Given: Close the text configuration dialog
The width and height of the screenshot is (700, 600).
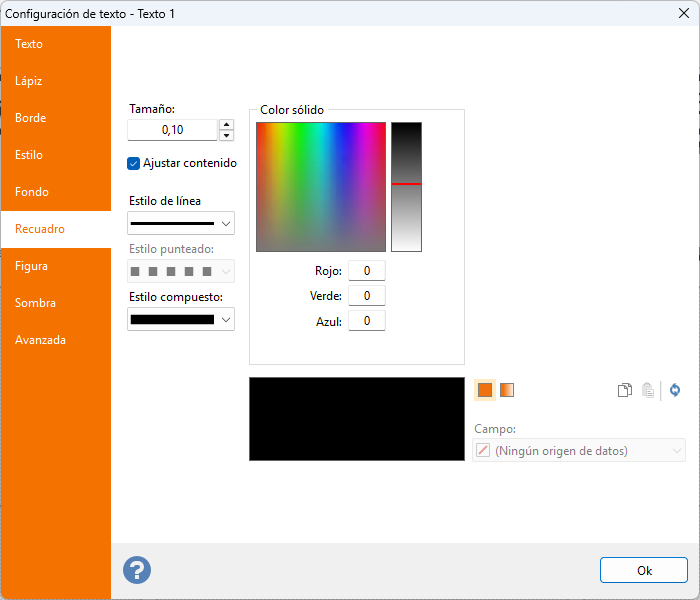Looking at the screenshot, I should (683, 13).
